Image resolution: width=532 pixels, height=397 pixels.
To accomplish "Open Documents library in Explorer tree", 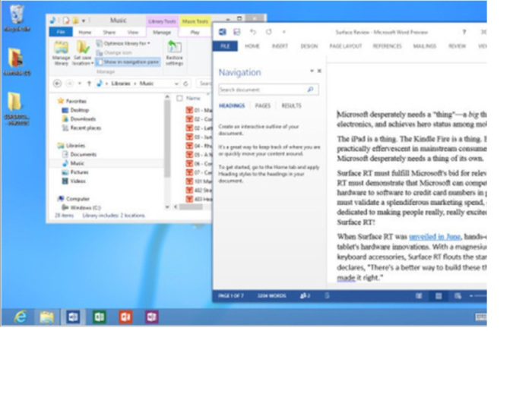I will [x=79, y=154].
